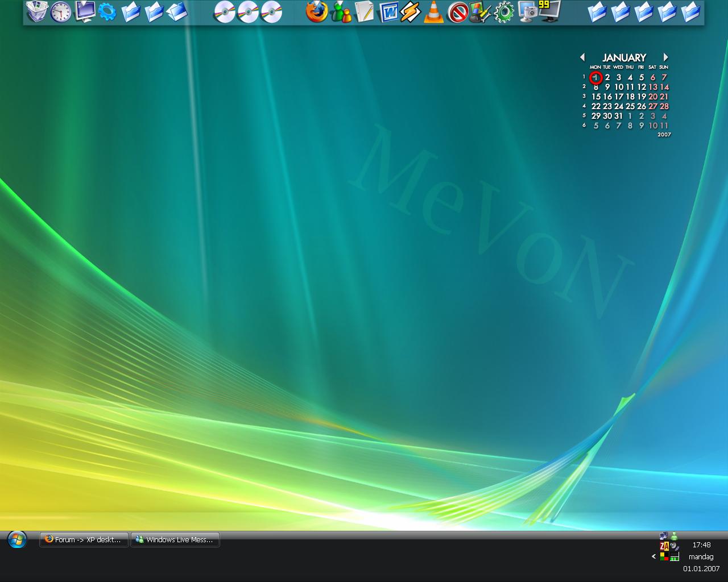Image resolution: width=728 pixels, height=582 pixels.
Task: Open the network computers tray icon
Action: click(664, 536)
